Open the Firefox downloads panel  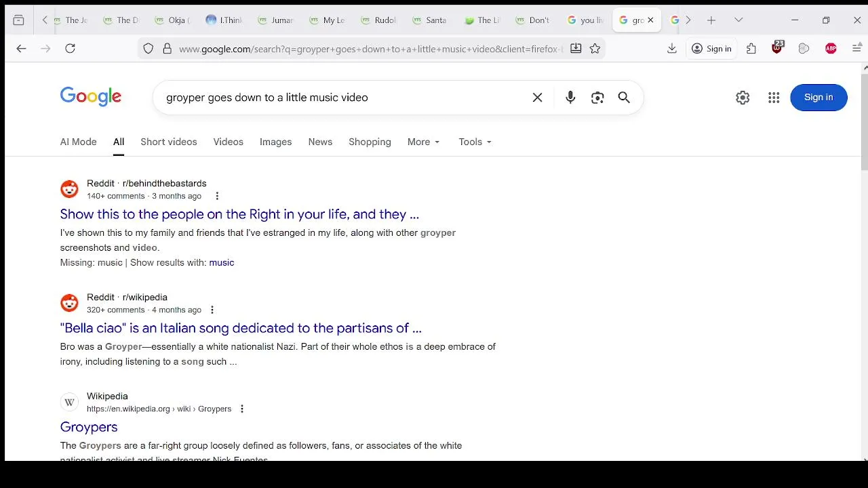point(672,48)
